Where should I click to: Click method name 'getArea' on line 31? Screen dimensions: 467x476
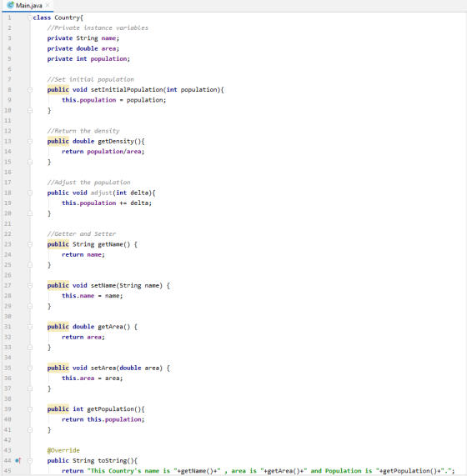pyautogui.click(x=111, y=327)
